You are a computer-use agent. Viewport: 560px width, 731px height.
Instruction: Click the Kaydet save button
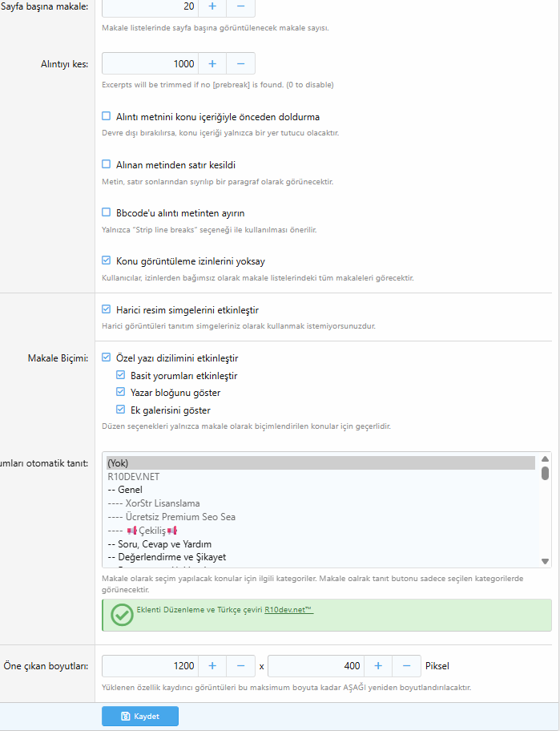click(x=140, y=716)
